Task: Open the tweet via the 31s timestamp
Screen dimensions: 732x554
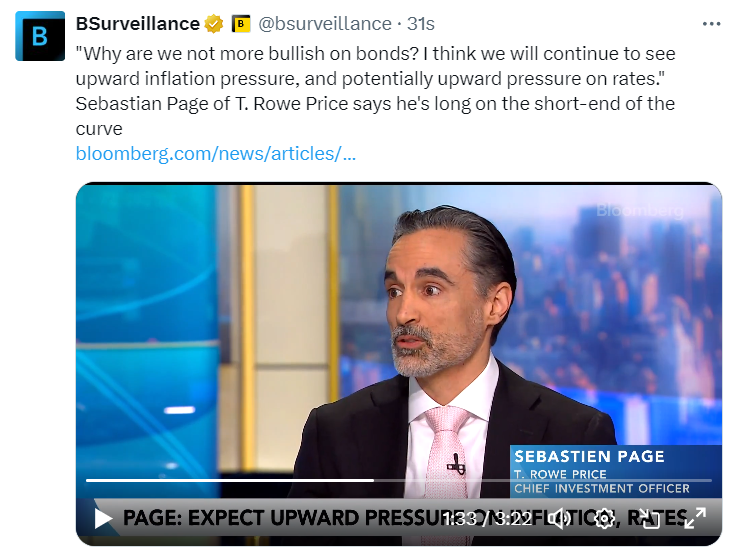Action: coord(421,24)
